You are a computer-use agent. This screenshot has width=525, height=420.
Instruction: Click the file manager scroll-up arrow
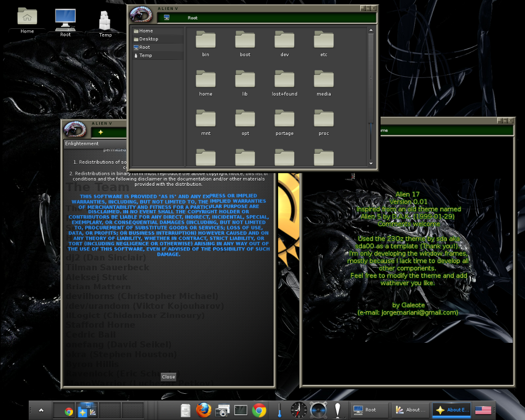(x=371, y=30)
